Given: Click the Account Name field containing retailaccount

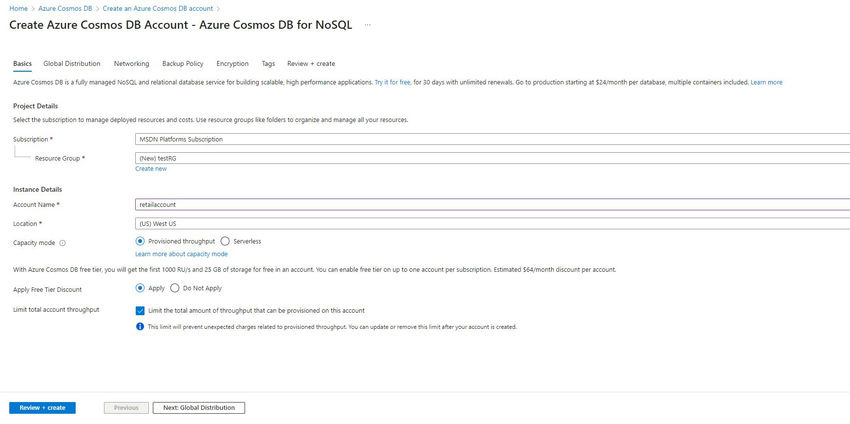Looking at the screenshot, I should [x=492, y=204].
